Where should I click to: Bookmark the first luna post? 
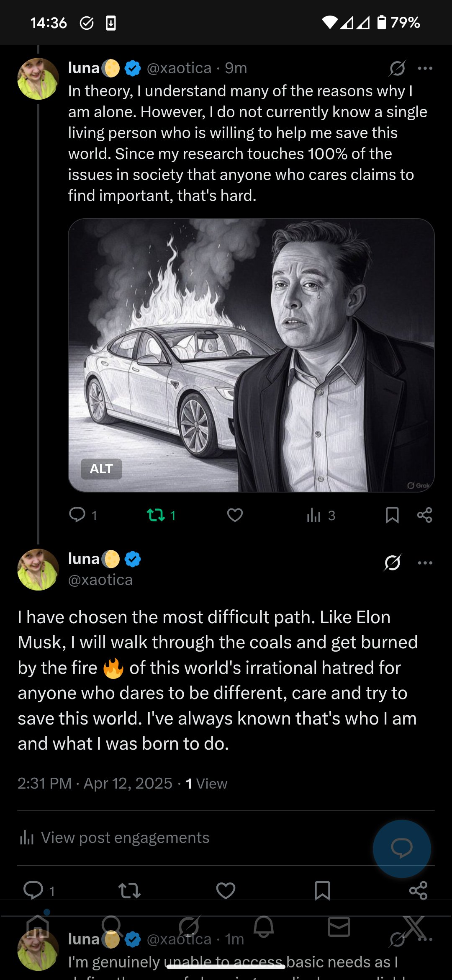click(392, 515)
